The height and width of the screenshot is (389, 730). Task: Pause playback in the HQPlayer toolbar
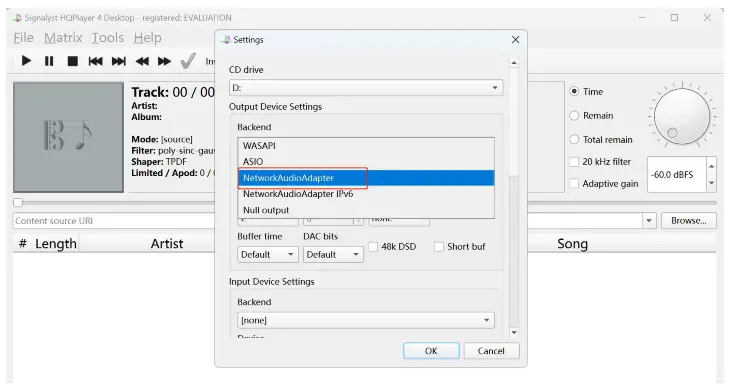coord(49,61)
